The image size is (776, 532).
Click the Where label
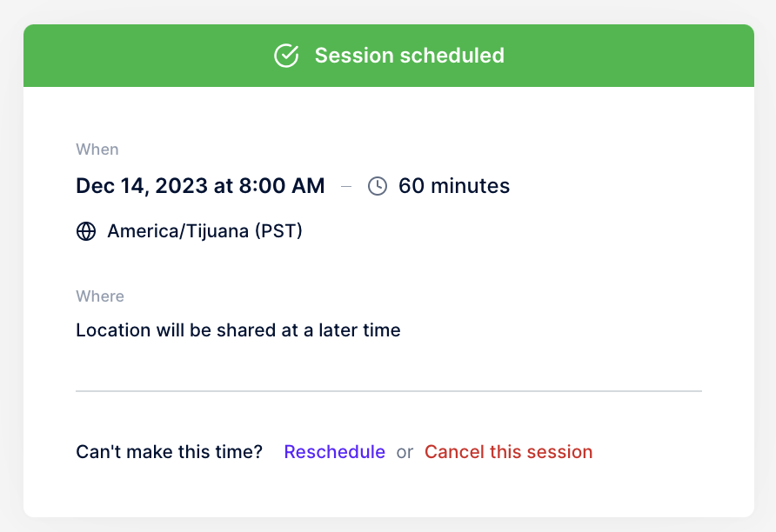pos(100,296)
